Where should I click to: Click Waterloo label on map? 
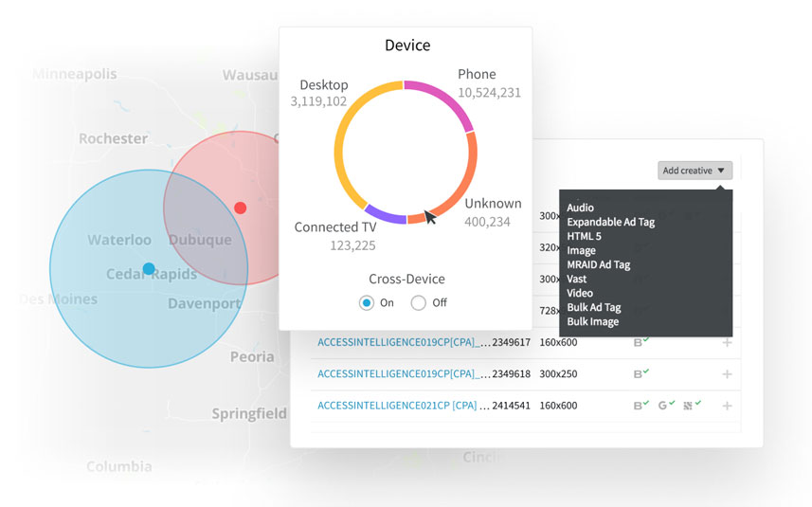(x=119, y=240)
